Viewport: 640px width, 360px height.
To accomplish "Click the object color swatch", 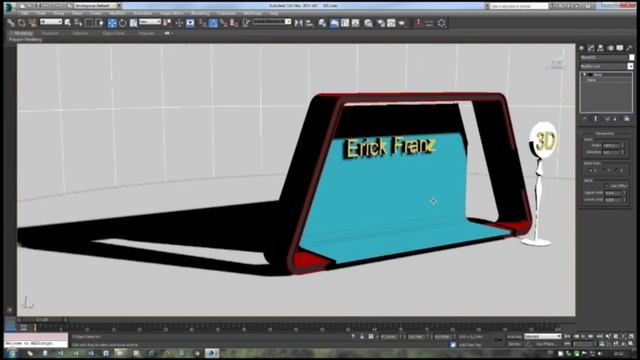I will [x=631, y=58].
